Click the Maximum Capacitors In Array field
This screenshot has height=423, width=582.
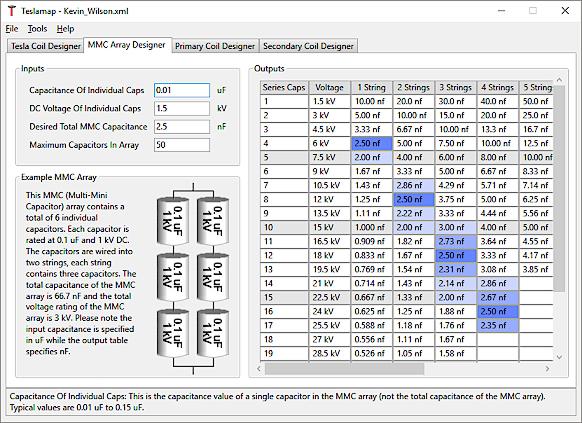[182, 145]
